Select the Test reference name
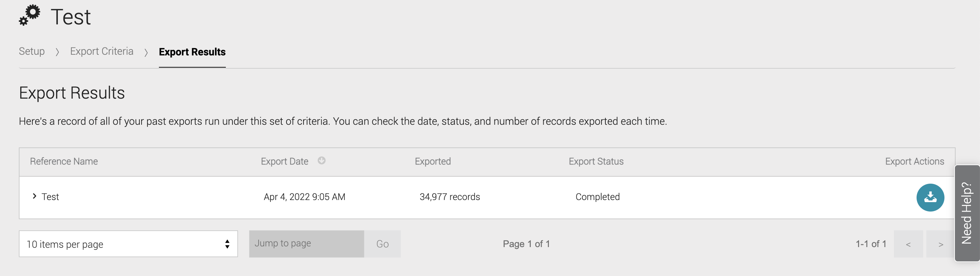980x276 pixels. coord(50,197)
